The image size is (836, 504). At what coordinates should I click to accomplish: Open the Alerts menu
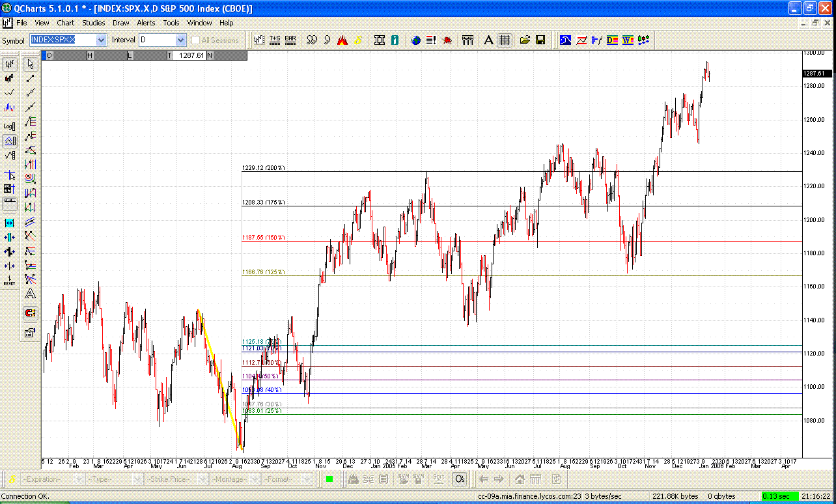click(146, 23)
